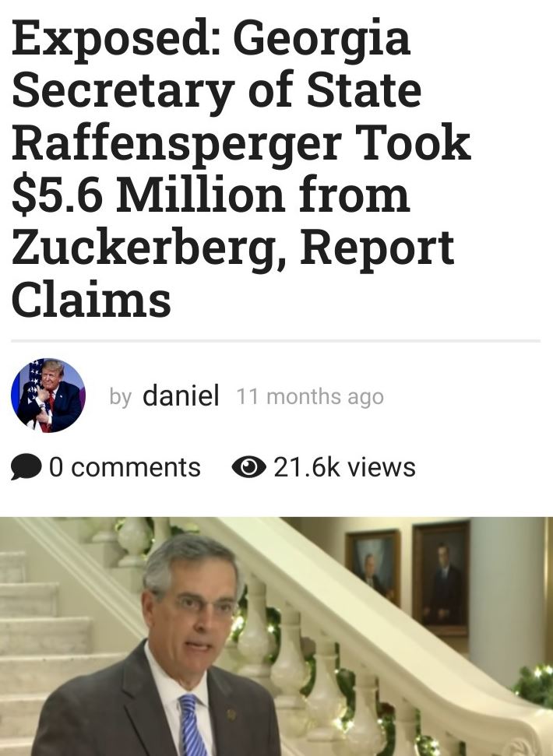Click the word Claims ending the headline

pyautogui.click(x=91, y=299)
